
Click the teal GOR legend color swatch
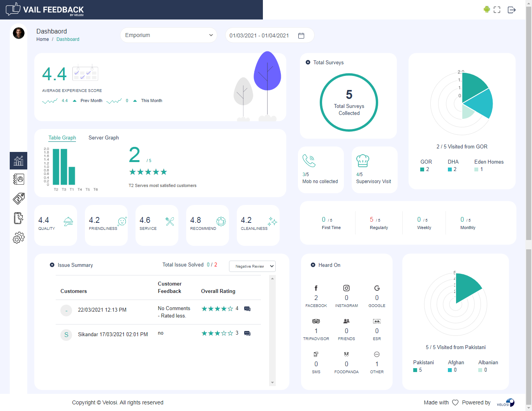coord(421,169)
